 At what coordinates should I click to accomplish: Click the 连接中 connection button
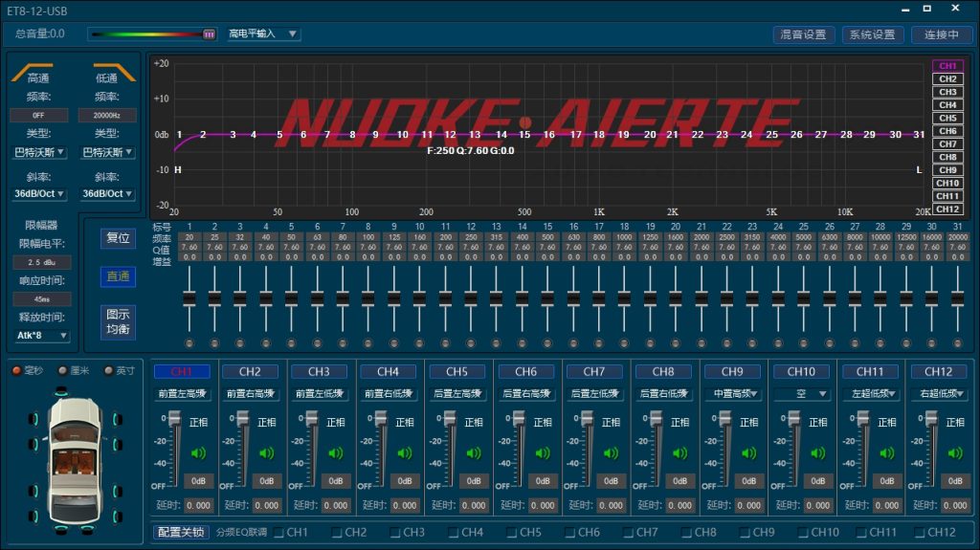click(x=942, y=34)
